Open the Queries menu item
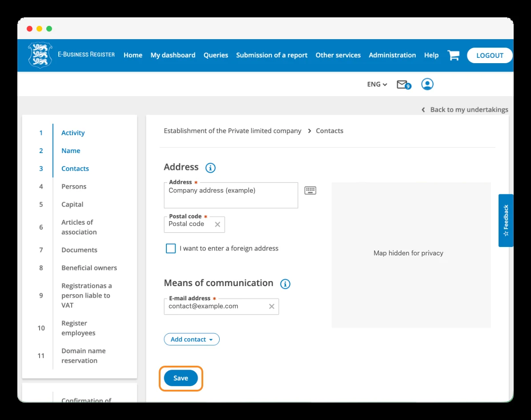This screenshot has width=531, height=420. (216, 55)
